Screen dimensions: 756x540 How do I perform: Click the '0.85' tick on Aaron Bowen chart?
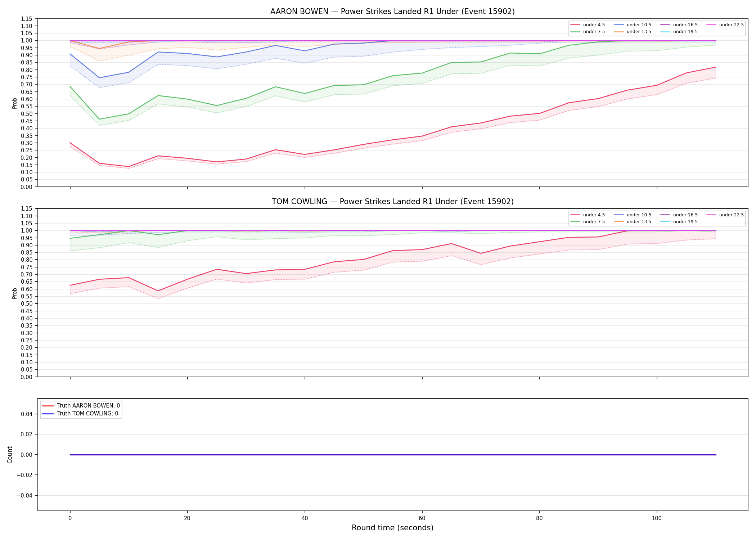27,63
